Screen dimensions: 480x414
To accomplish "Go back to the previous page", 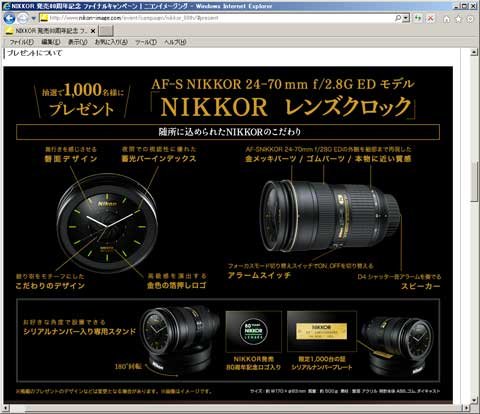I will 9,18.
